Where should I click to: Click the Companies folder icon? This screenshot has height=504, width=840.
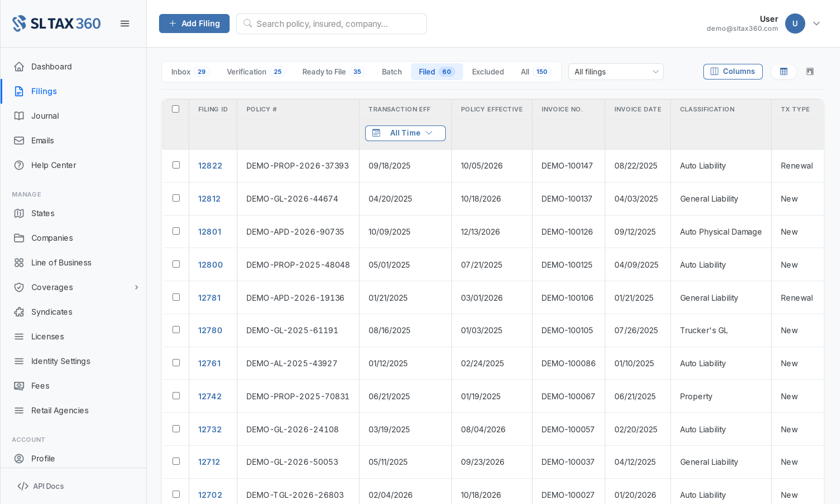[x=19, y=238]
